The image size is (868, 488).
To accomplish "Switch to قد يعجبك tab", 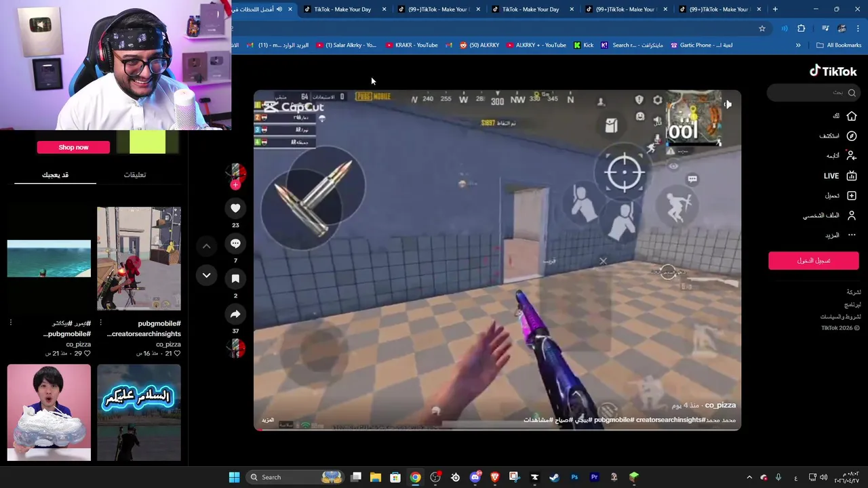I will (x=55, y=175).
